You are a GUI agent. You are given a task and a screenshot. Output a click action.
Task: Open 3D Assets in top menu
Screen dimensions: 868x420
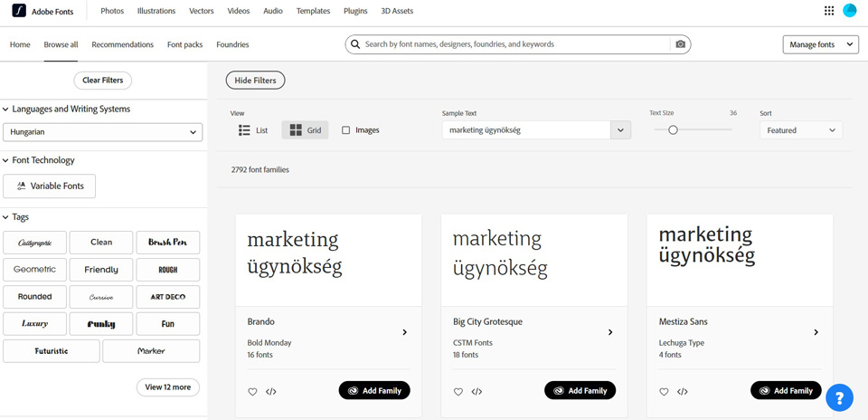[x=397, y=11]
